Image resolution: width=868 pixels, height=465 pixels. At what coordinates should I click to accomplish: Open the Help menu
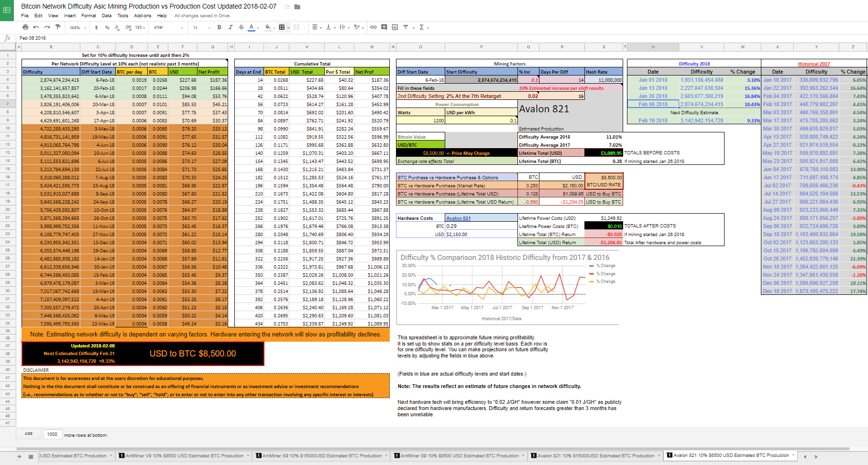point(162,16)
